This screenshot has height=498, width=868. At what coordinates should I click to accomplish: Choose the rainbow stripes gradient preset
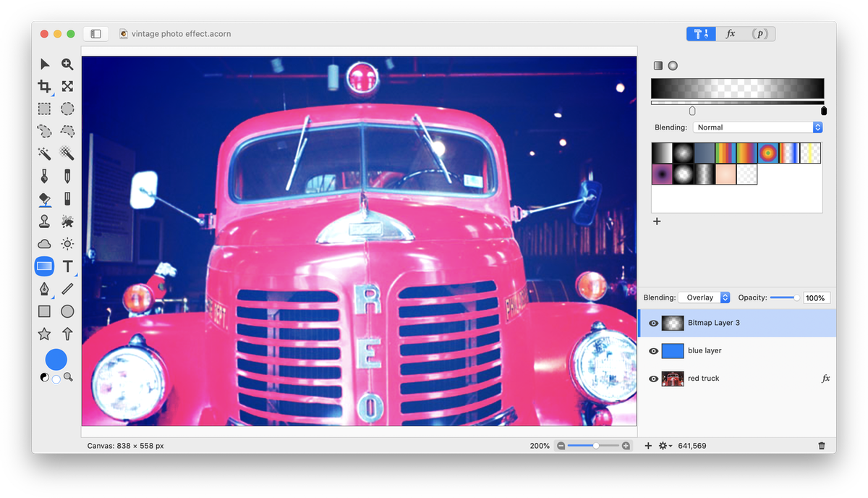coord(726,153)
